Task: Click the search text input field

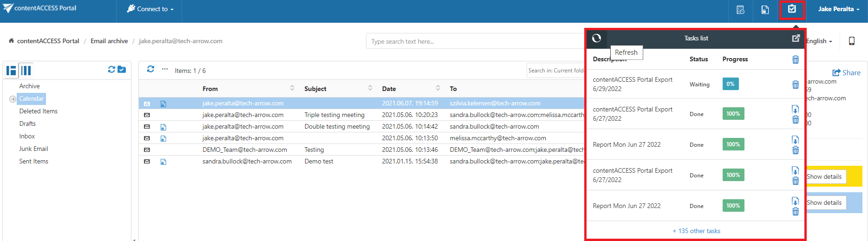Action: click(474, 41)
